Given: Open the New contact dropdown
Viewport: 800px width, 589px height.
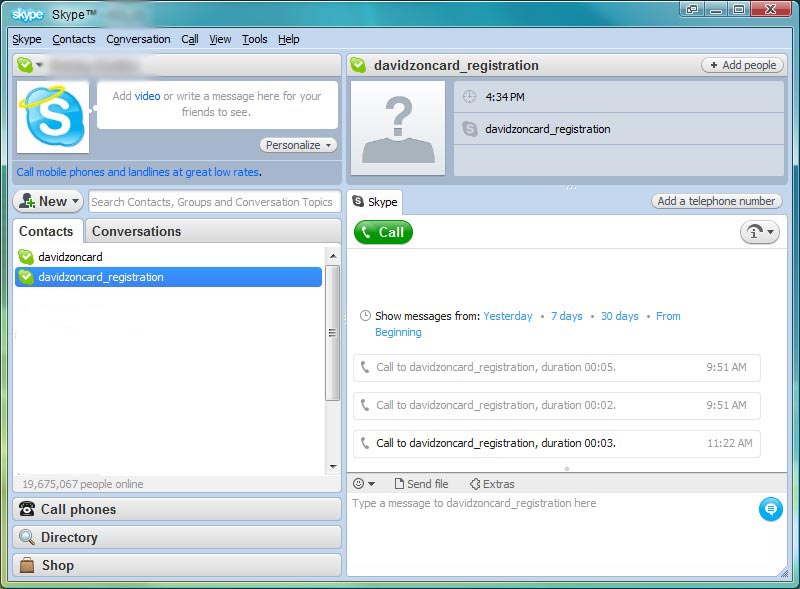Looking at the screenshot, I should [x=48, y=201].
